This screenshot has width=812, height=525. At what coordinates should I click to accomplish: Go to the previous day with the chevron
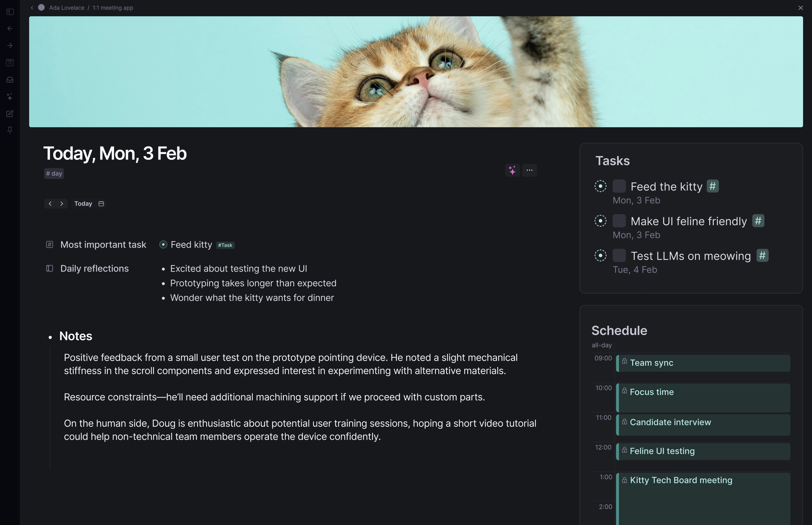coord(50,203)
